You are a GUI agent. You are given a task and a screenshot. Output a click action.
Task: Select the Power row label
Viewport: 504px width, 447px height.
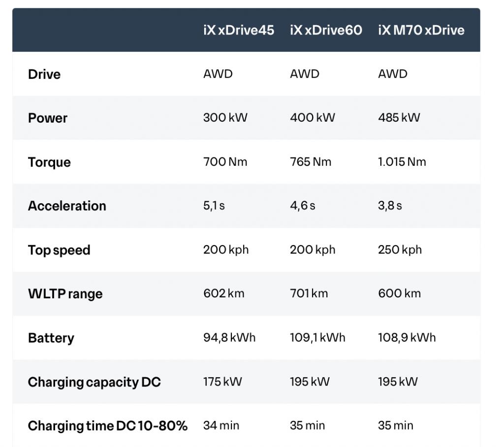click(48, 118)
